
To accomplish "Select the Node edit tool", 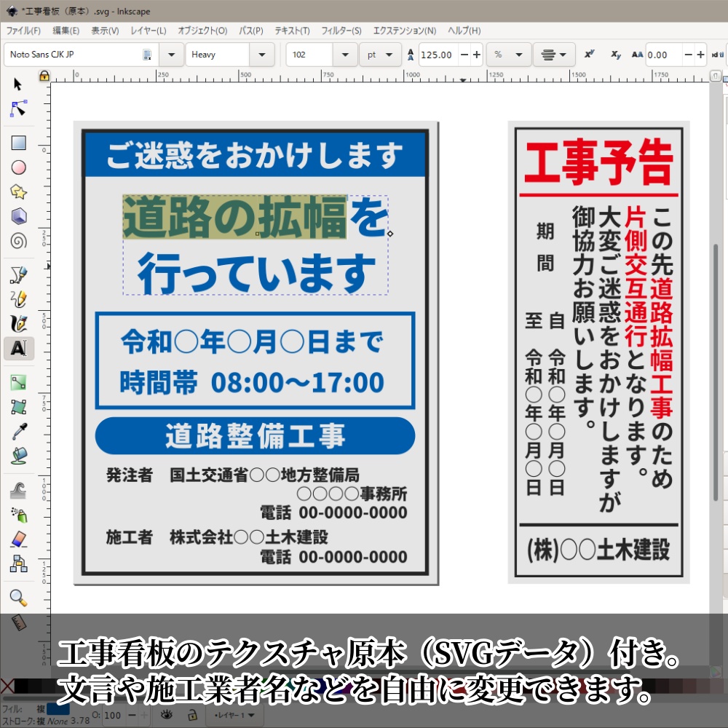I will 18,108.
